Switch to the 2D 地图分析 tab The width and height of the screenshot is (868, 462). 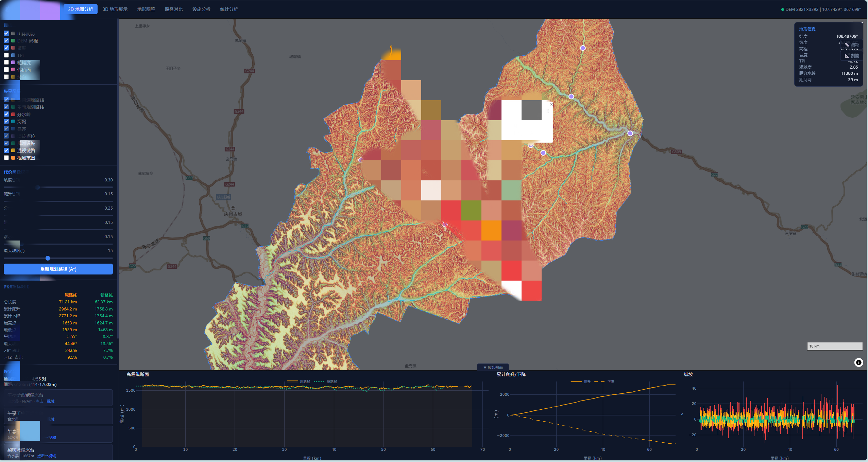click(81, 9)
